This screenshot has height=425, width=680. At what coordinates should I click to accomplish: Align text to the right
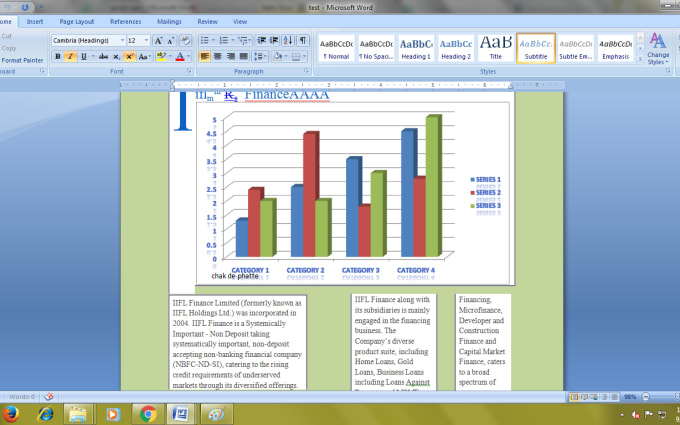[x=231, y=56]
